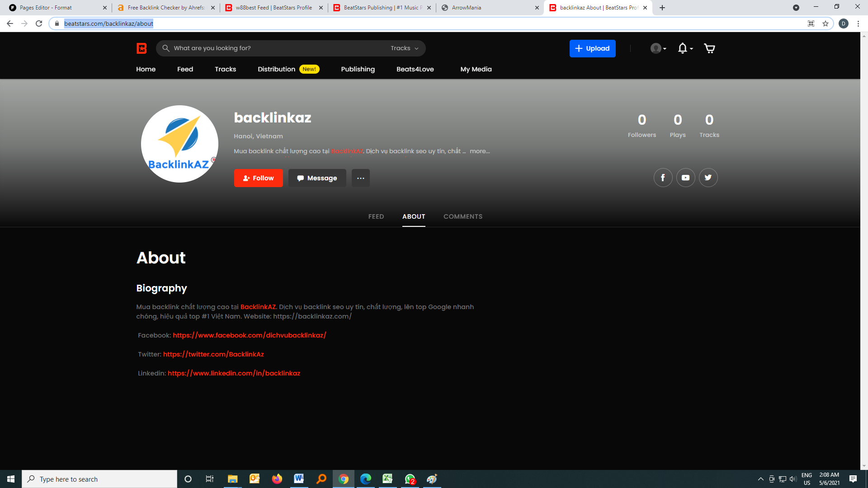Open File Explorer from taskbar
Viewport: 868px width, 488px height.
coord(232,479)
